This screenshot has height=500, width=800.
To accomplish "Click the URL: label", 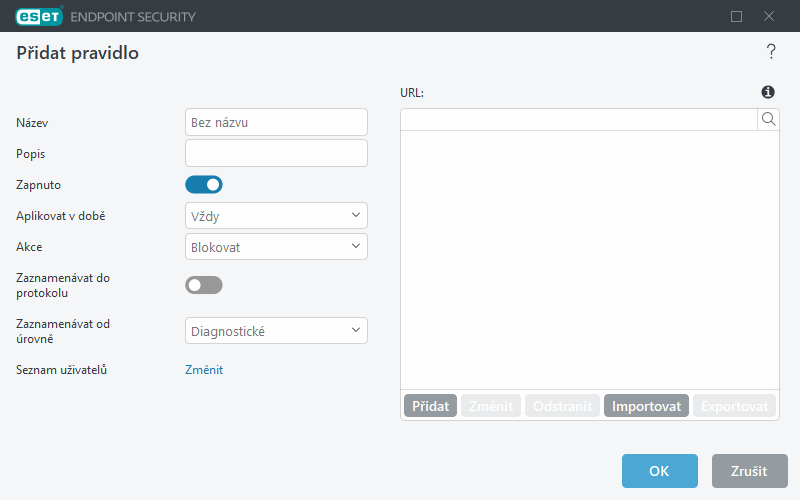I will click(412, 93).
